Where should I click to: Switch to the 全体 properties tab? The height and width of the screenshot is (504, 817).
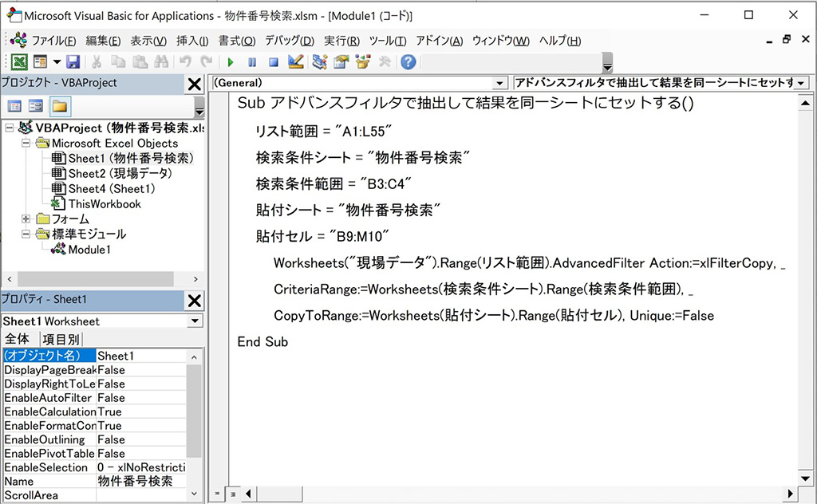[18, 339]
